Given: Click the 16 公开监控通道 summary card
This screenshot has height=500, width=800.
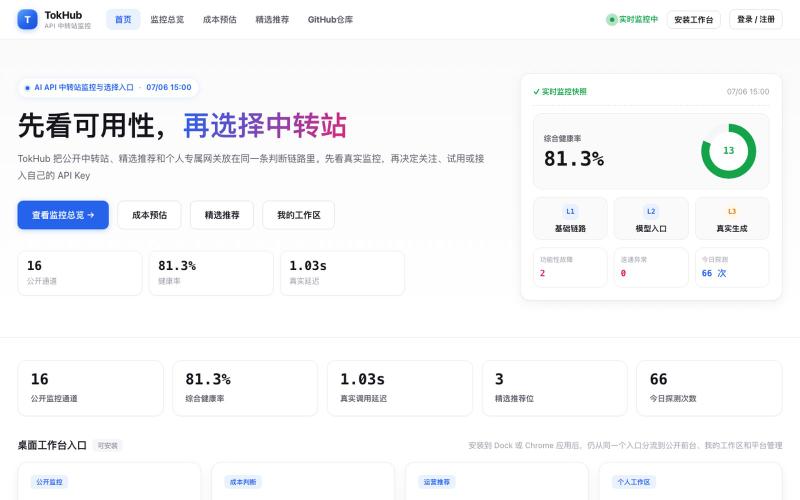Looking at the screenshot, I should click(91, 388).
